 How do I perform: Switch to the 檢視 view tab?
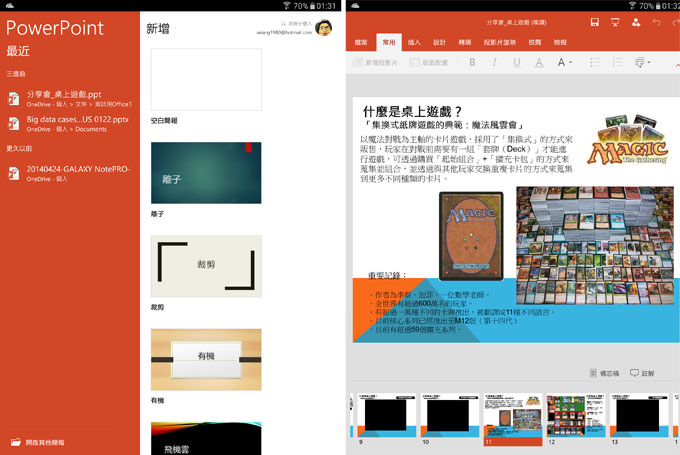tap(560, 43)
